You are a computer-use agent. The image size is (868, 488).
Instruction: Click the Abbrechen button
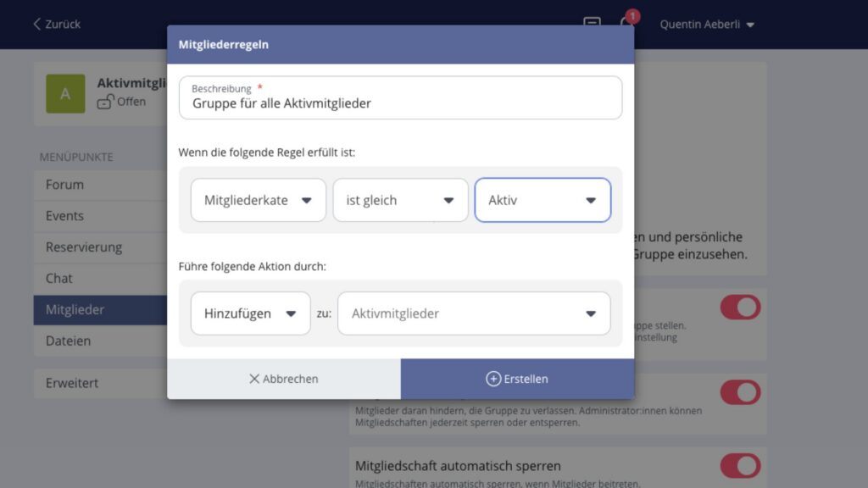pyautogui.click(x=284, y=379)
